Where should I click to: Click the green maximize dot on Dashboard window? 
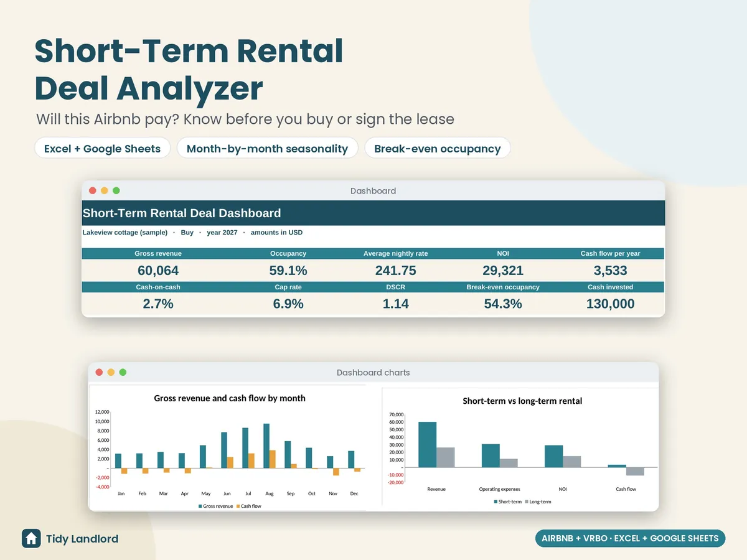click(116, 190)
